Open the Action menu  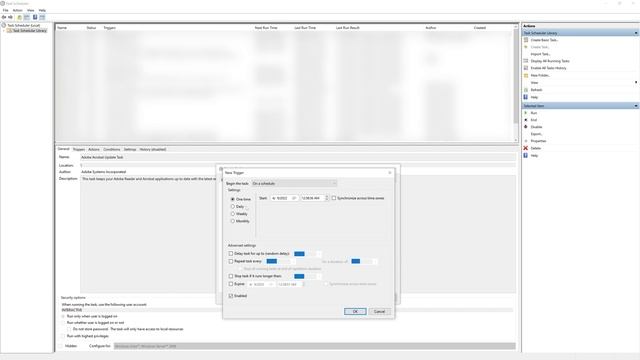point(18,10)
